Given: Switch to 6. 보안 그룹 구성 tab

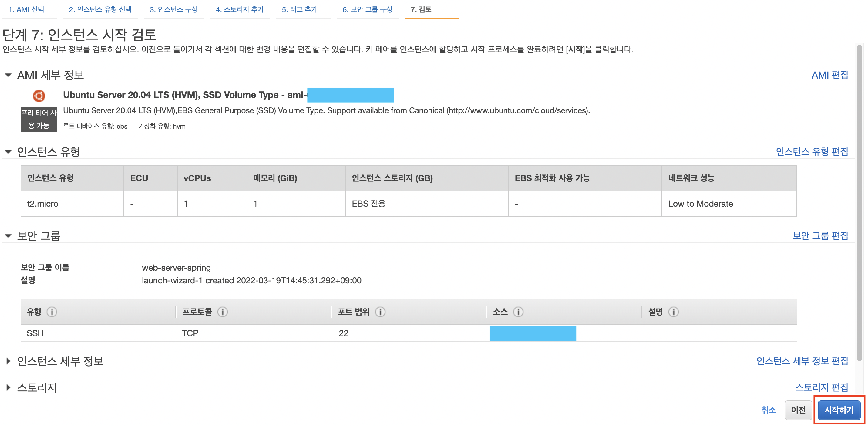Looking at the screenshot, I should click(367, 9).
